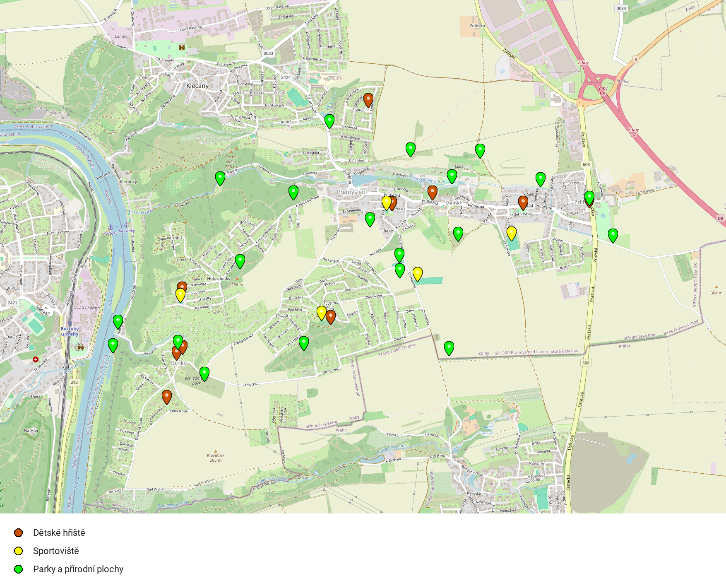726x588 pixels.
Task: Click the Brnky village label
Action: tap(179, 363)
